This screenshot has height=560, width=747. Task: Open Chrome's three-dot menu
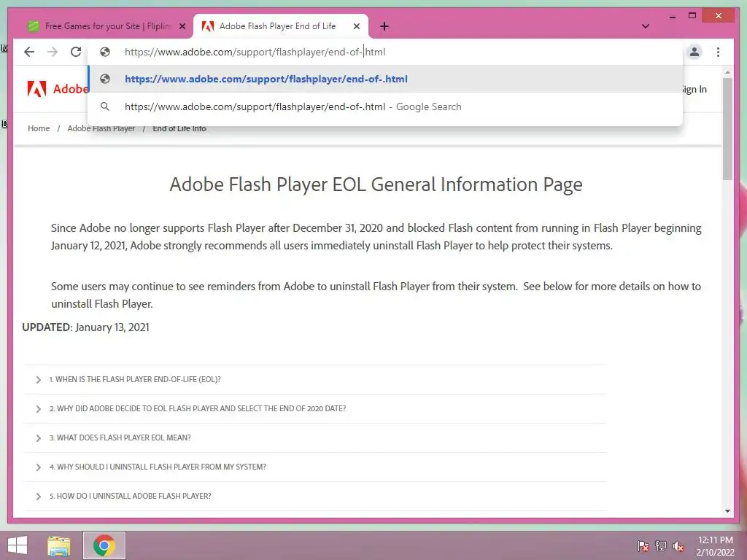point(718,52)
